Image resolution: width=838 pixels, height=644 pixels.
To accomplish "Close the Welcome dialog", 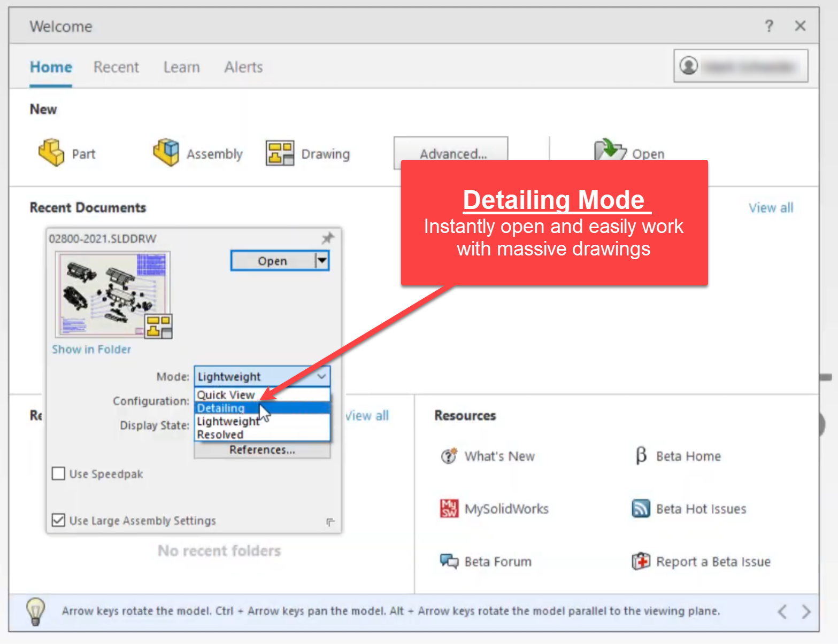I will (800, 26).
